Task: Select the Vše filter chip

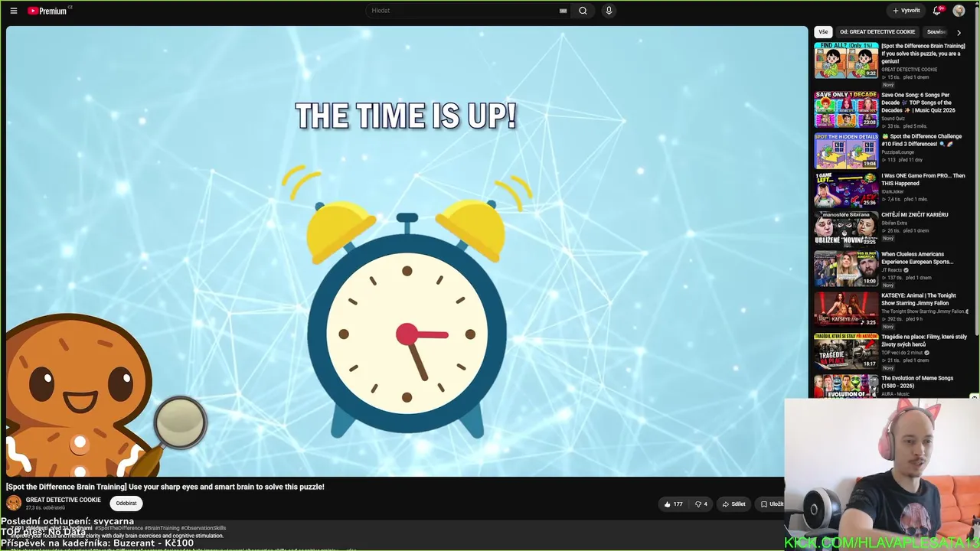Action: 823,32
